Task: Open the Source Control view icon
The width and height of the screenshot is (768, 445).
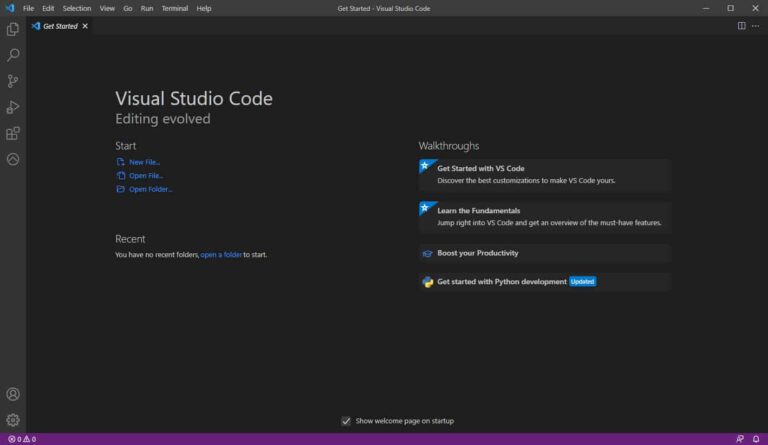Action: 13,81
